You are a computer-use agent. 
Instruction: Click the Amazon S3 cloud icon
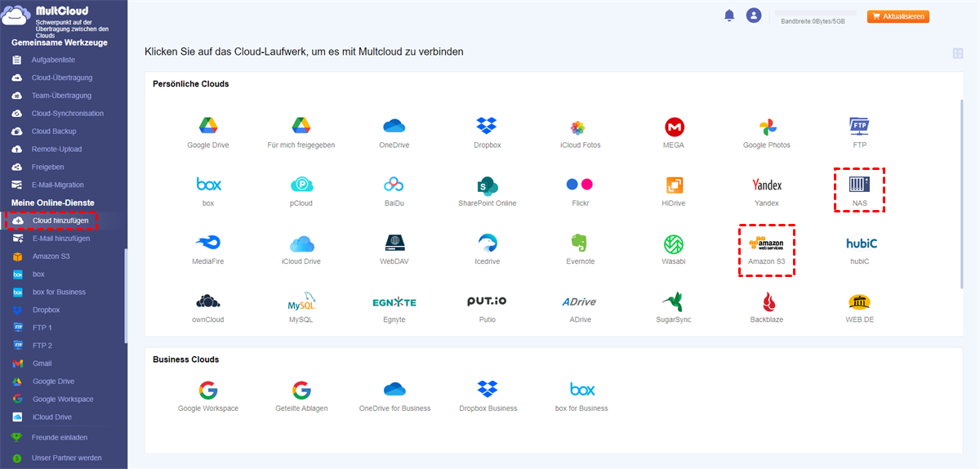[767, 243]
